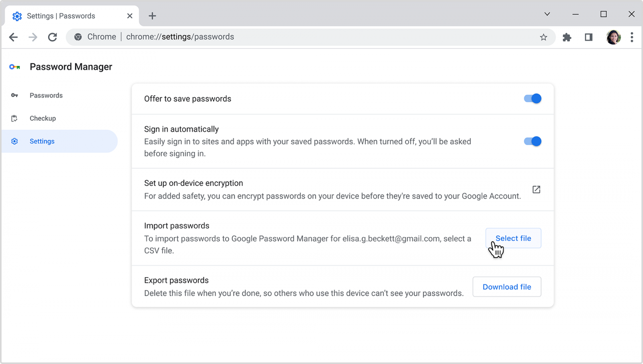Reload the page
Viewport: 643px width, 364px height.
52,37
